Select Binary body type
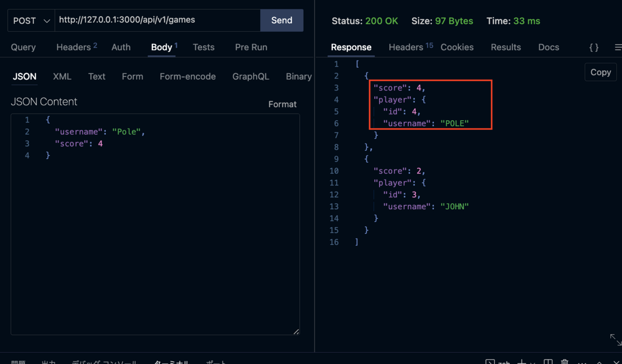Viewport: 622px width, 364px height. (299, 77)
